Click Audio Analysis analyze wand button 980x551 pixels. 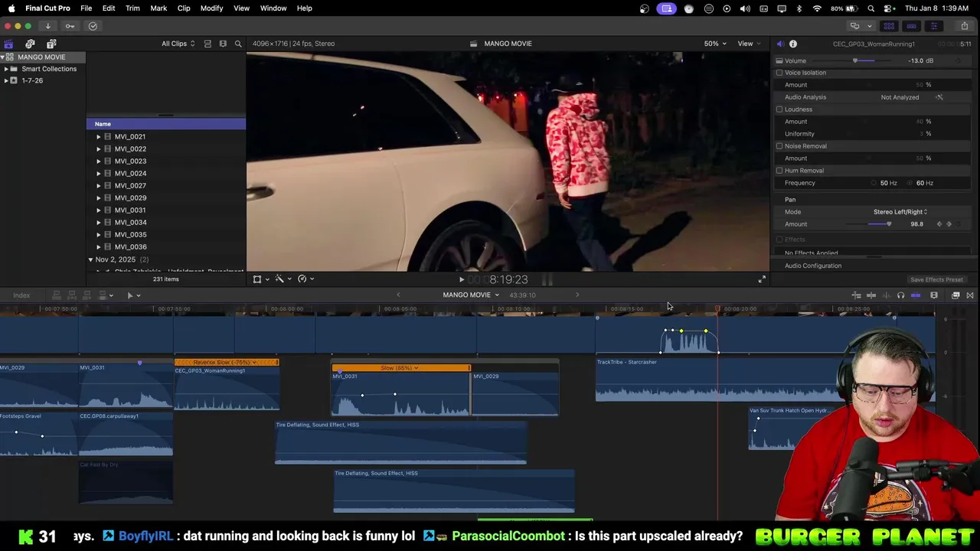(939, 97)
